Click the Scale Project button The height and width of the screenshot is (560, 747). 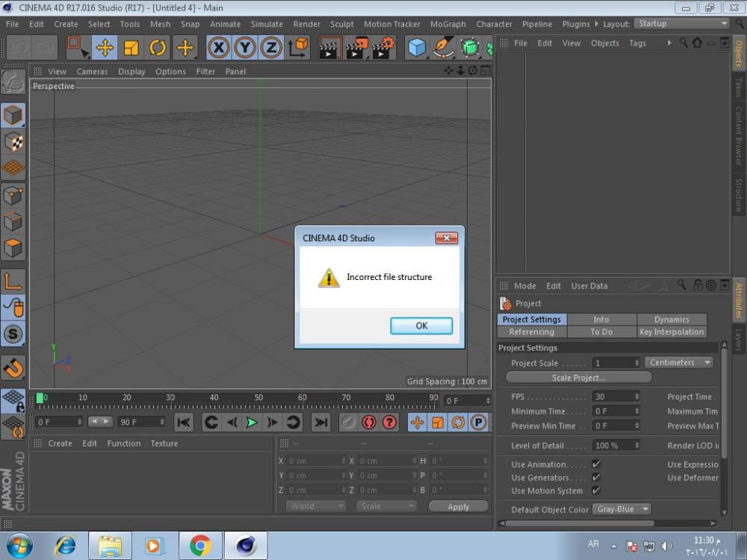pyautogui.click(x=578, y=378)
